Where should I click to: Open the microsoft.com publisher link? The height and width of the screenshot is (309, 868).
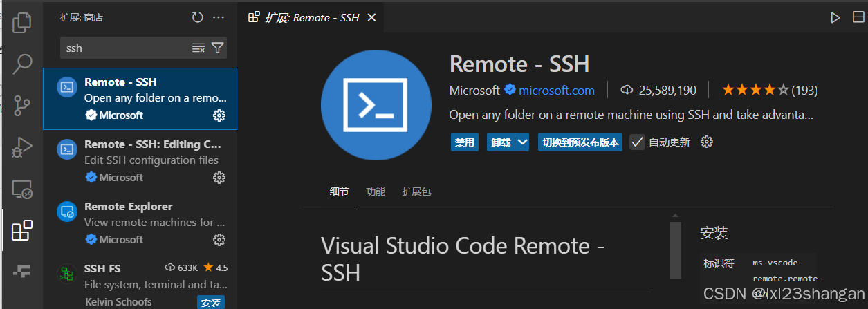pos(557,90)
